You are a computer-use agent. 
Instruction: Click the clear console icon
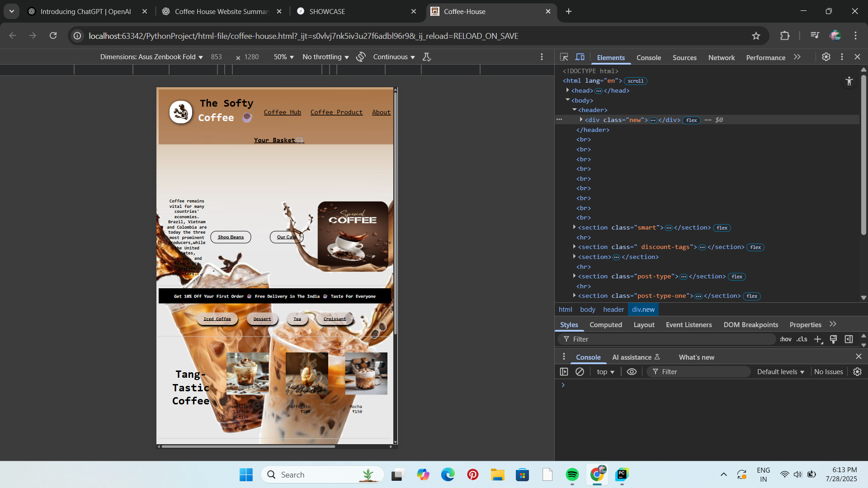pos(580,372)
